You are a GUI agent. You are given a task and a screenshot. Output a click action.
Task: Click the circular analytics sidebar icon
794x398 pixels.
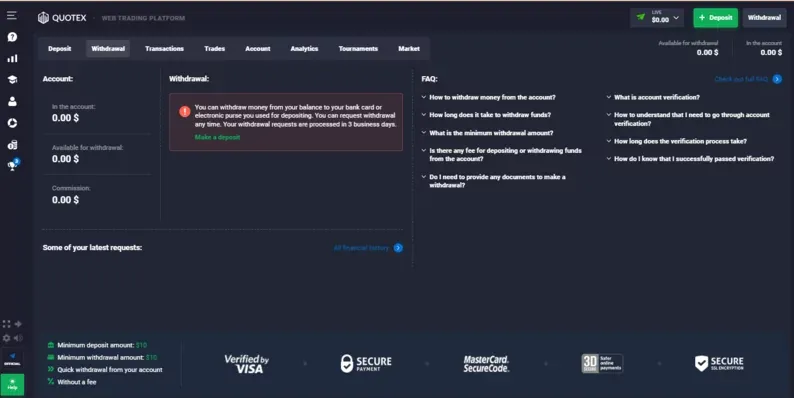(x=12, y=123)
